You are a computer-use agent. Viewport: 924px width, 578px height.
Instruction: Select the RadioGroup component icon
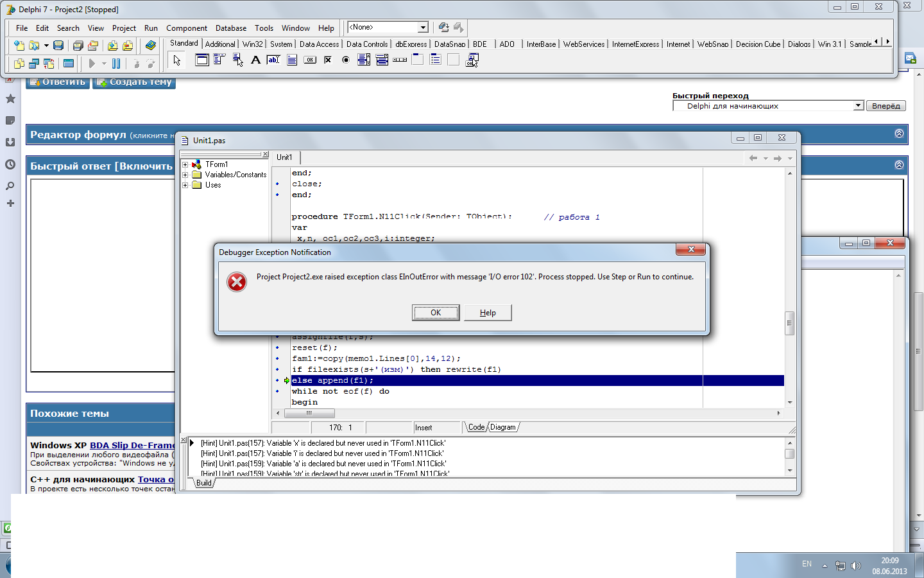(436, 60)
